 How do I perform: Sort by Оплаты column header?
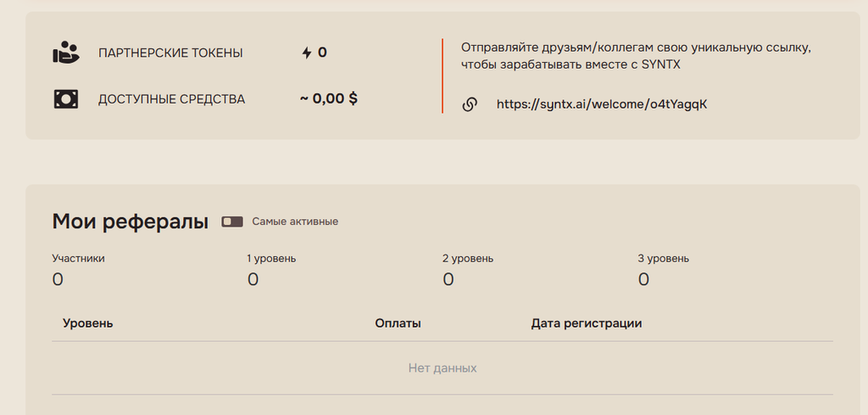click(x=398, y=323)
